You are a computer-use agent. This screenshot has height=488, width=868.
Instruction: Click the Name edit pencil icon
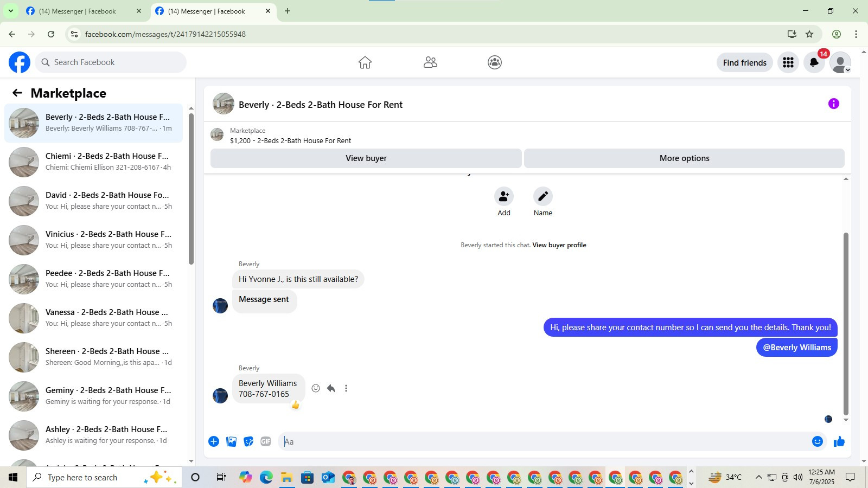click(543, 196)
